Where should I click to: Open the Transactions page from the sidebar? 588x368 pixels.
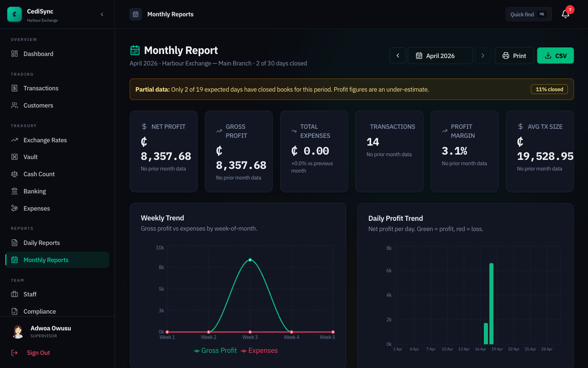pyautogui.click(x=41, y=88)
